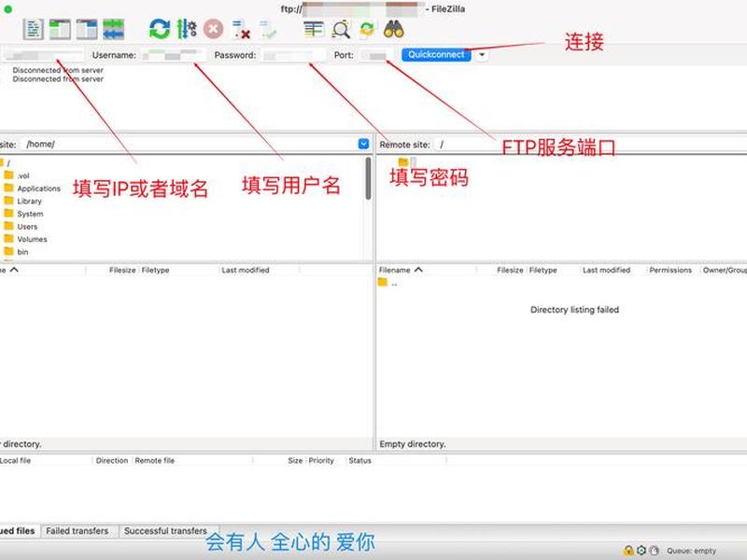
Task: Focus the Username input field
Action: coord(174,55)
